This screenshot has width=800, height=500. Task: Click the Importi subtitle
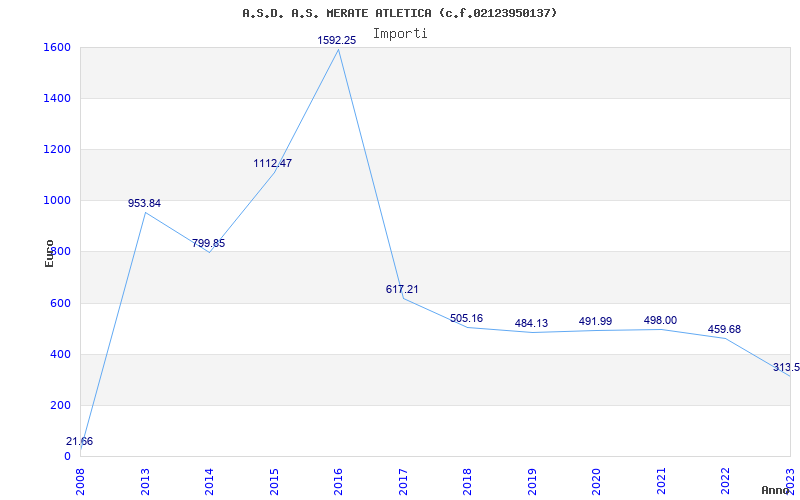(400, 34)
